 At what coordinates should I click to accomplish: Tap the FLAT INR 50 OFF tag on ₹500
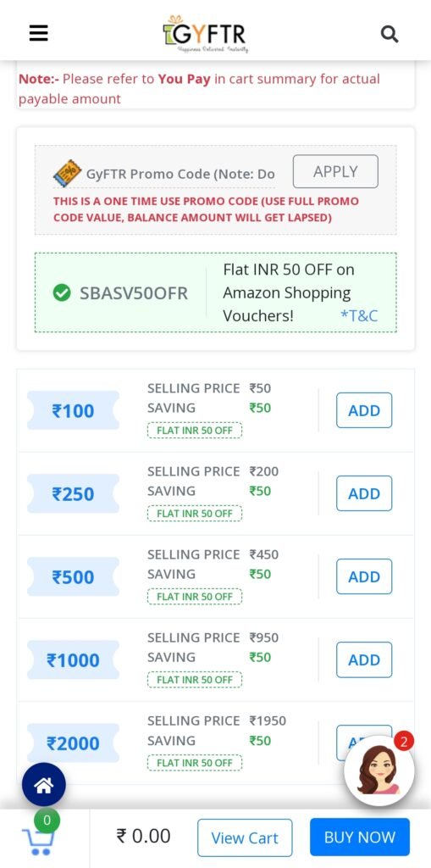195,596
